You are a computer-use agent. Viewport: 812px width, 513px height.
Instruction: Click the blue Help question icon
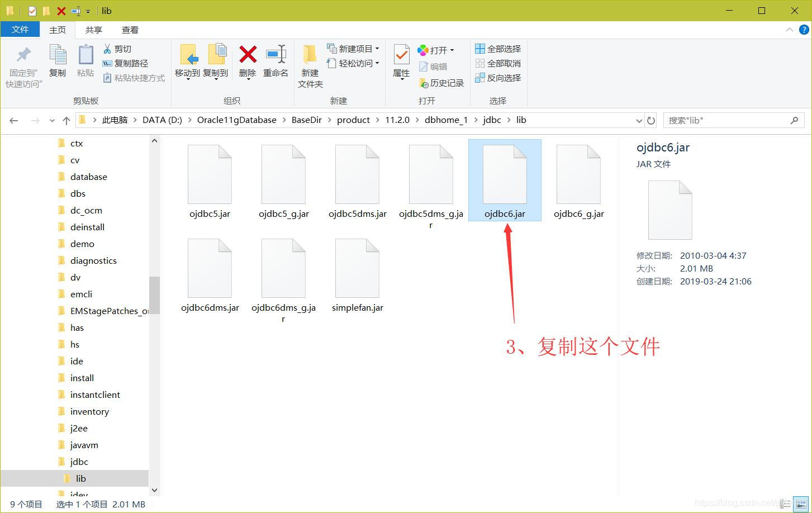(x=803, y=30)
